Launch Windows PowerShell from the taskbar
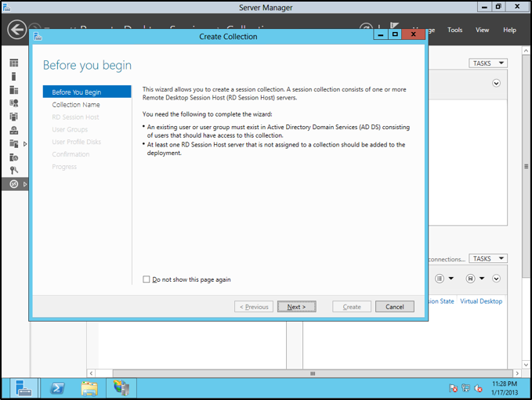Viewport: 532px width, 400px height. [57, 387]
